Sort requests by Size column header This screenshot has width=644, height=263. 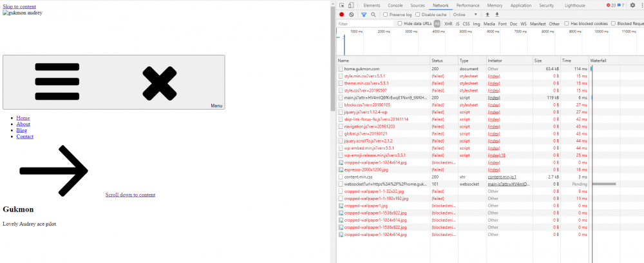547,61
